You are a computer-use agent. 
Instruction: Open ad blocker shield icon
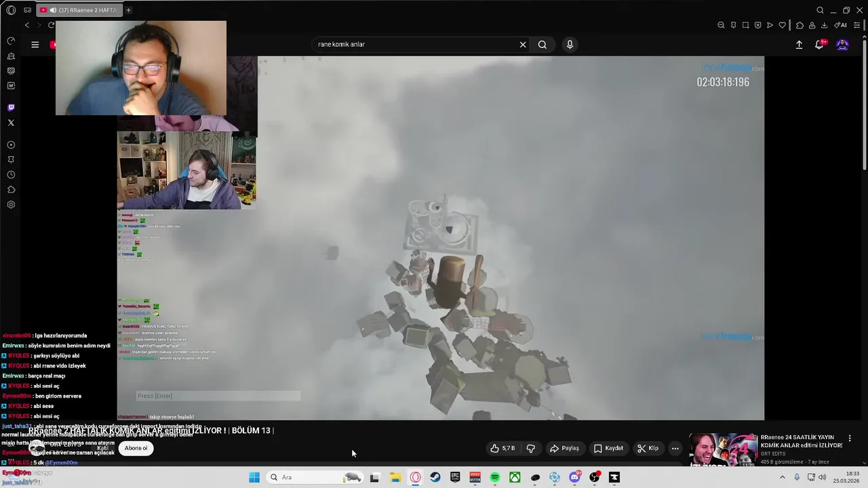(x=757, y=25)
